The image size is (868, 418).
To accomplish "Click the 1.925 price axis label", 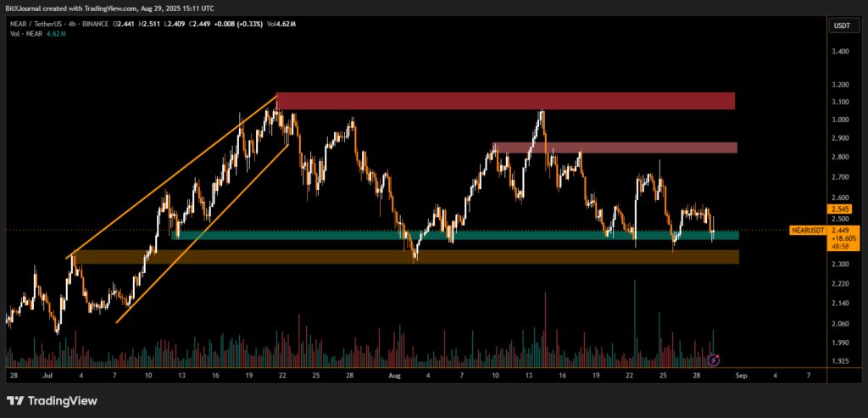I will 839,361.
